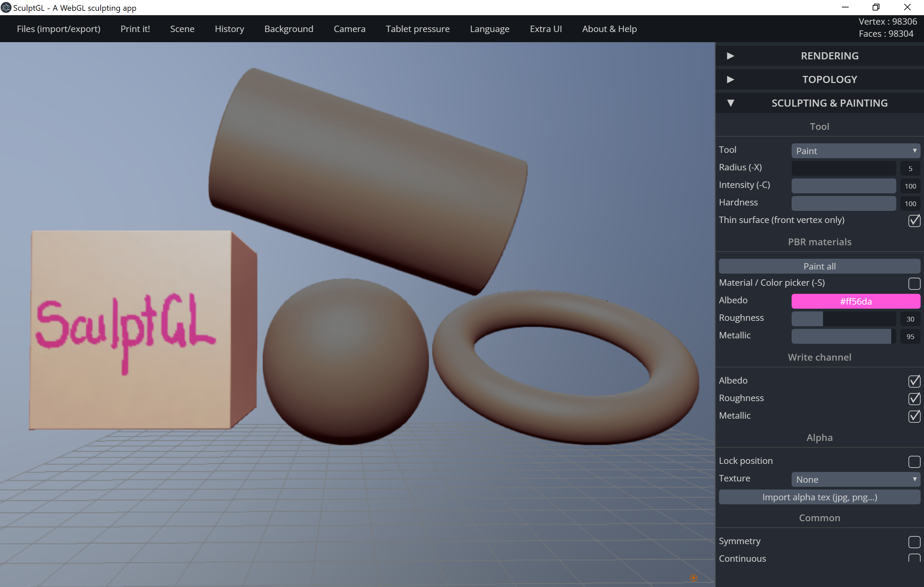Open the Camera menu
Viewport: 924px width, 587px height.
click(x=349, y=29)
